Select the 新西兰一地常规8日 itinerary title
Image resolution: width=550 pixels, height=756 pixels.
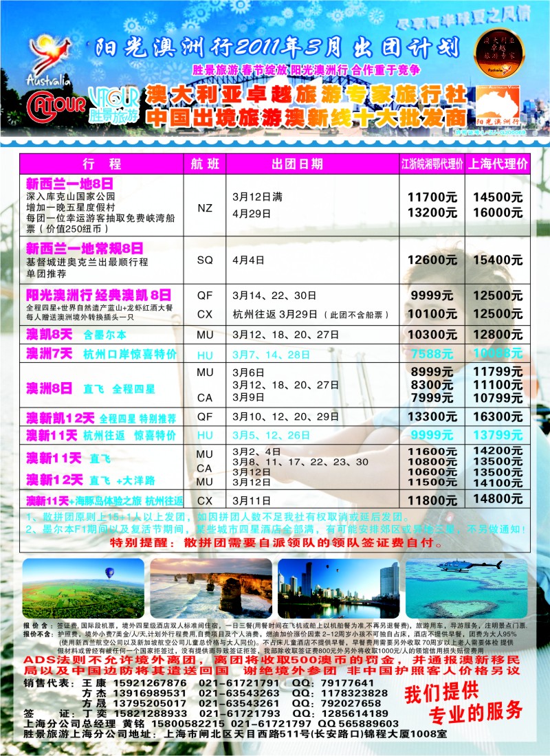tap(85, 248)
